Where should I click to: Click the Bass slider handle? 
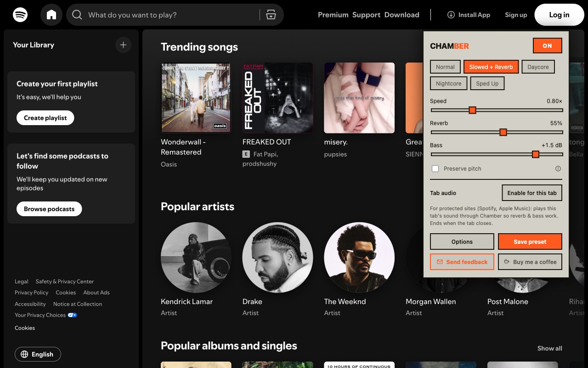[x=535, y=154]
